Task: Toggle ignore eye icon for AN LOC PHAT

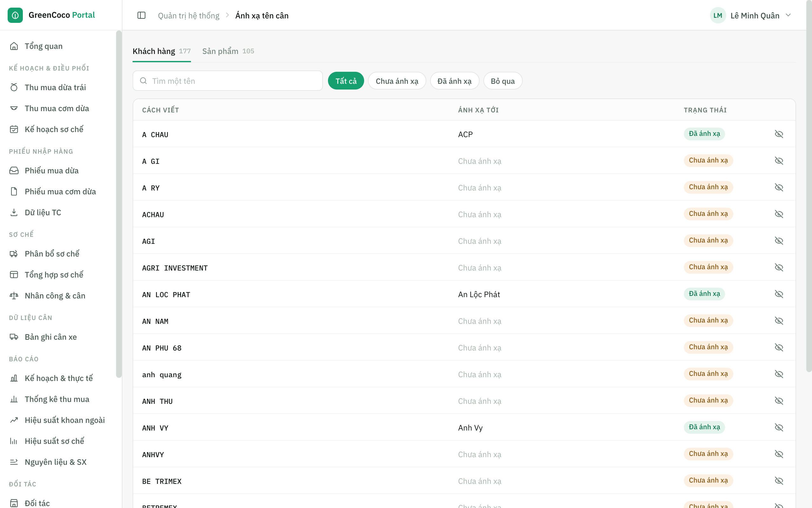Action: pyautogui.click(x=779, y=294)
